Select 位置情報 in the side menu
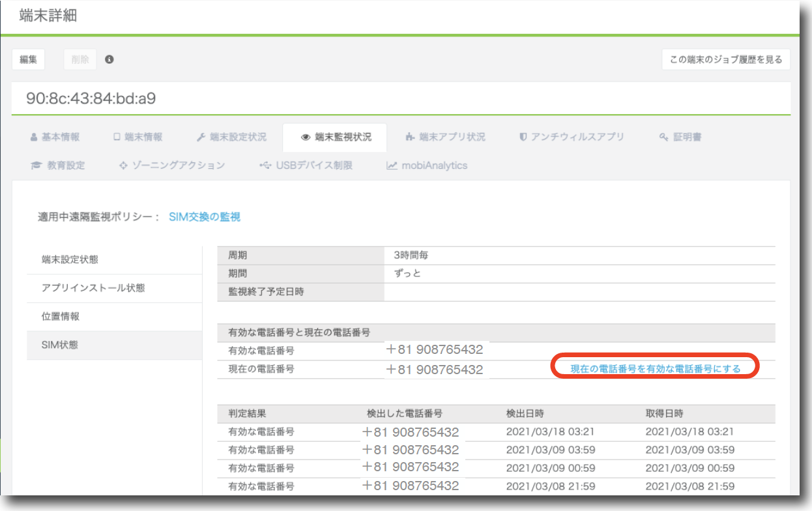This screenshot has height=511, width=812. tap(115, 317)
